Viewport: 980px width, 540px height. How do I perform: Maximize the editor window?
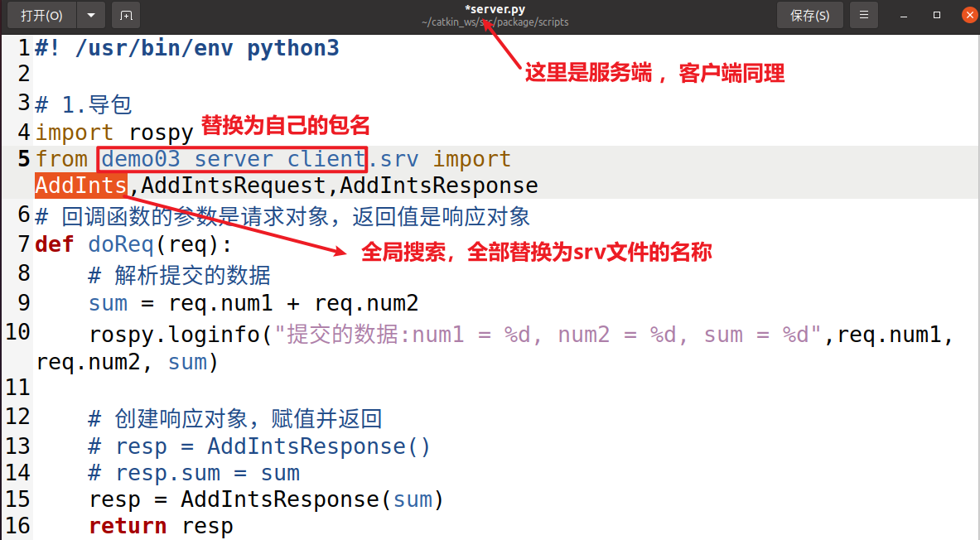coord(937,15)
